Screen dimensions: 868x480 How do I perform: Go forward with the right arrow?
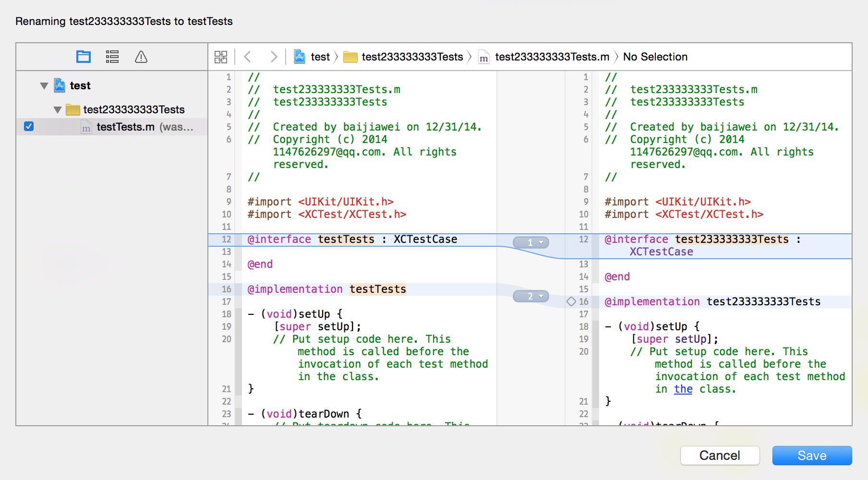(x=273, y=57)
